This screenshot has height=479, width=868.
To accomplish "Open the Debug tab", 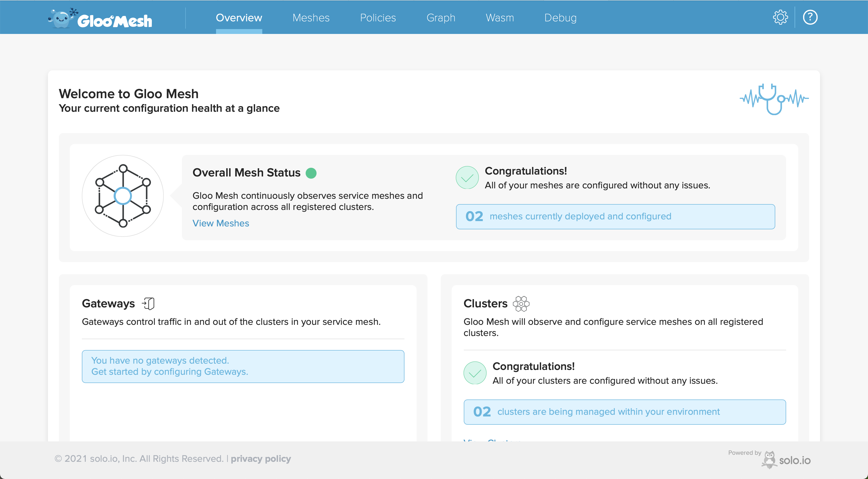I will point(560,17).
